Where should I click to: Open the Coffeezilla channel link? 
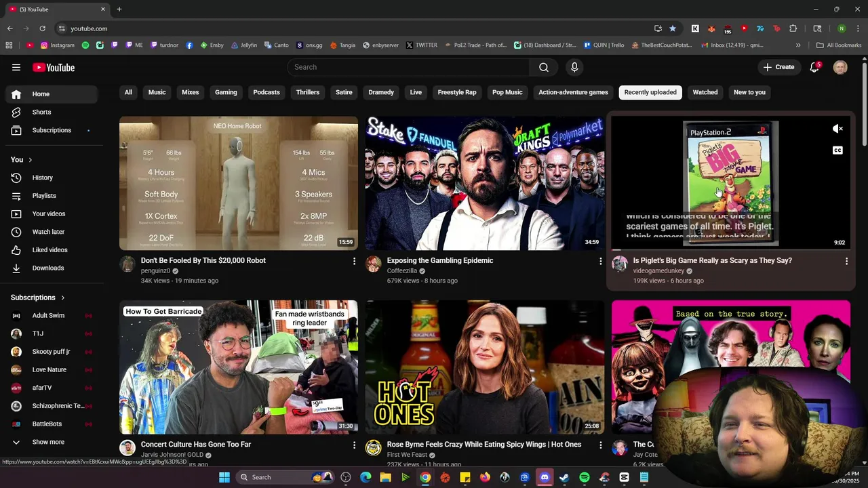401,271
